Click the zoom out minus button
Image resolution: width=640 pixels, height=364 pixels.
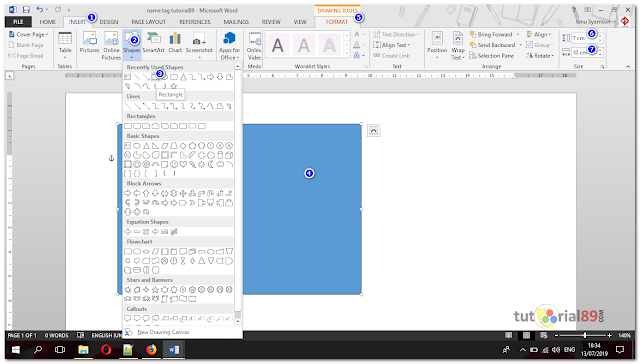point(556,335)
